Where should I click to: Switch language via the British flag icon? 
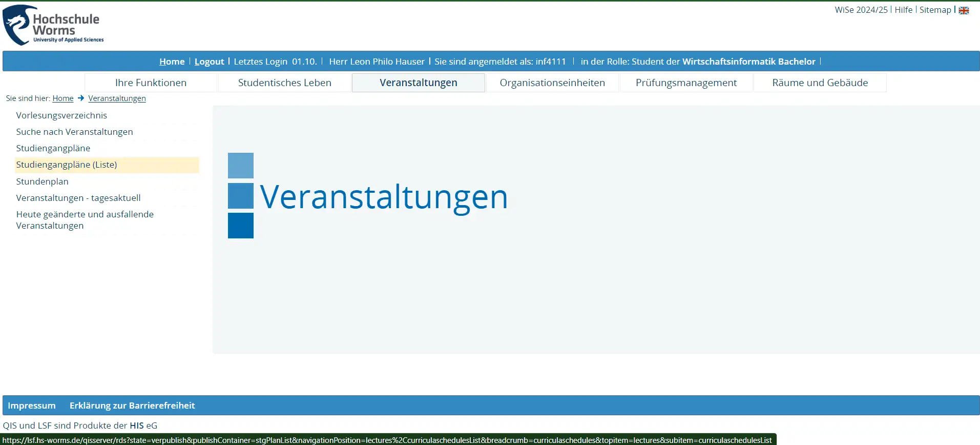[964, 10]
